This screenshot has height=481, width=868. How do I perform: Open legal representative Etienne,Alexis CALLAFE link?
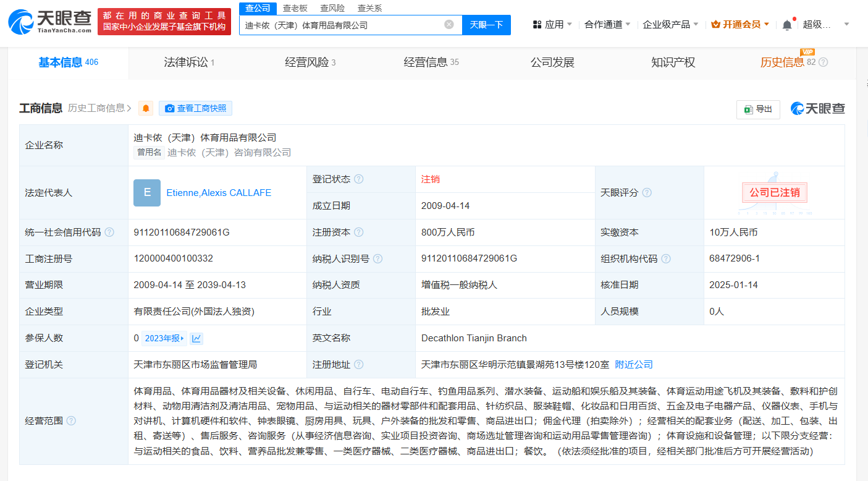219,193
